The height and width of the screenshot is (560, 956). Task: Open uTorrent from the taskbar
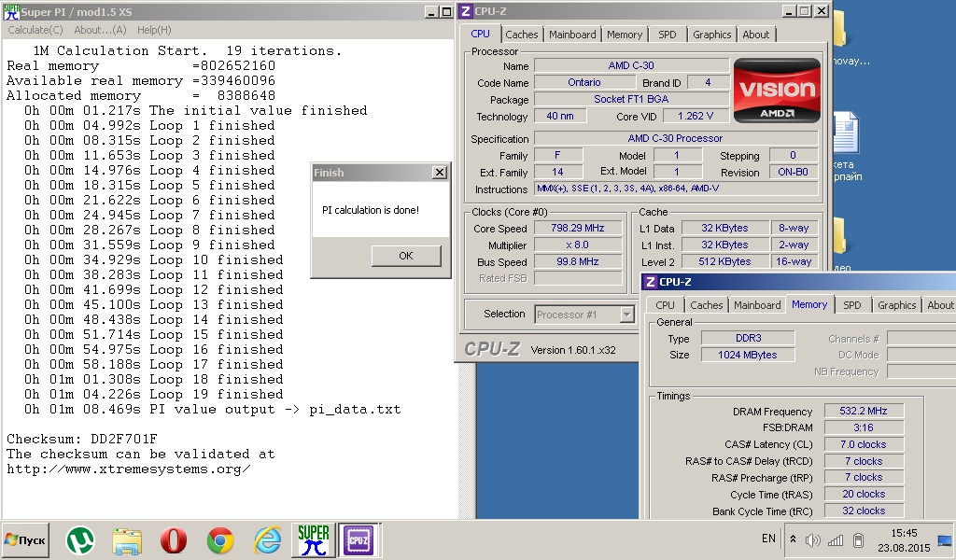[80, 539]
